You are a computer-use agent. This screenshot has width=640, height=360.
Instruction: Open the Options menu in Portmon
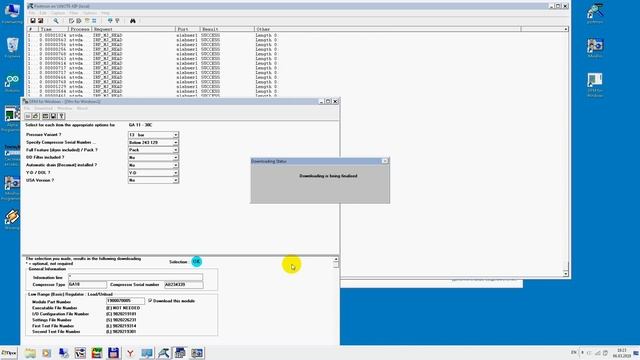point(90,13)
